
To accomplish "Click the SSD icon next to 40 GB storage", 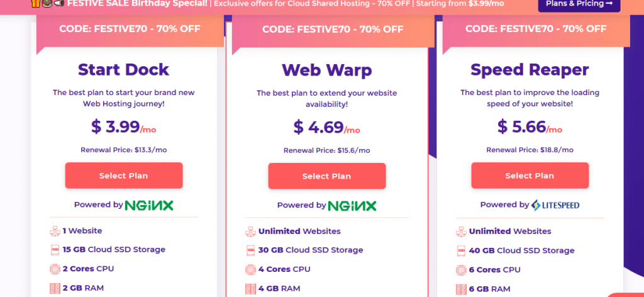I will 460,250.
